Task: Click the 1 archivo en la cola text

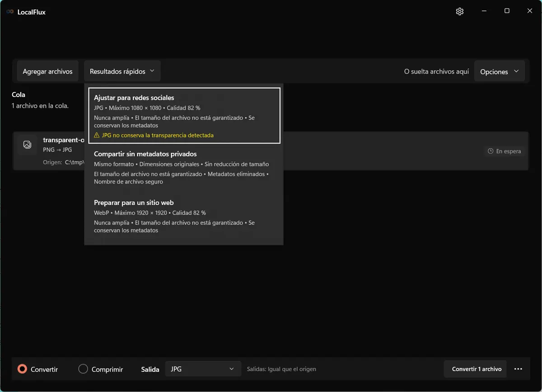Action: point(40,106)
